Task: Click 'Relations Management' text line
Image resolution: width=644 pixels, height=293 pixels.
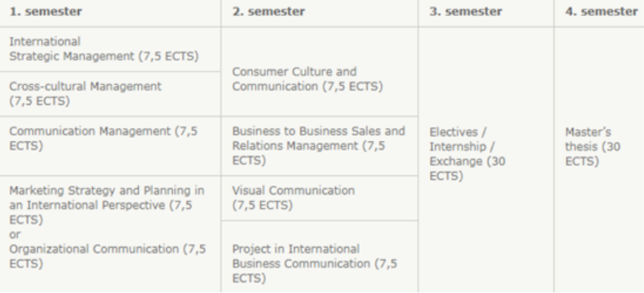Action: click(x=295, y=146)
